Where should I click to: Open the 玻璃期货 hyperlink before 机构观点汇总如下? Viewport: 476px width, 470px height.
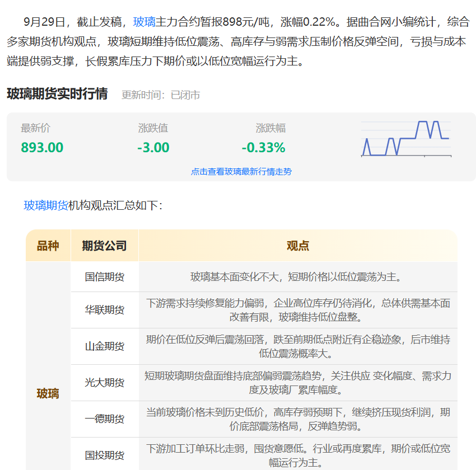pos(46,205)
